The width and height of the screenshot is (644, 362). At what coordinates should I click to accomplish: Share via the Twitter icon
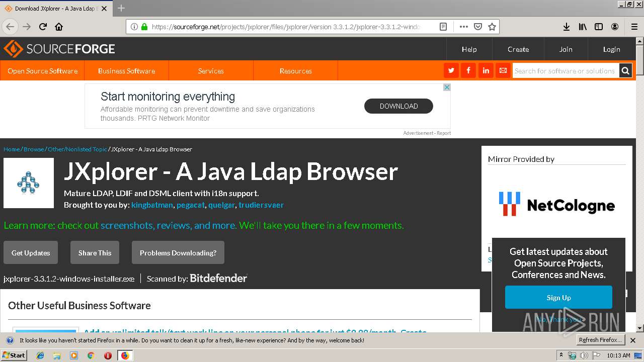451,70
